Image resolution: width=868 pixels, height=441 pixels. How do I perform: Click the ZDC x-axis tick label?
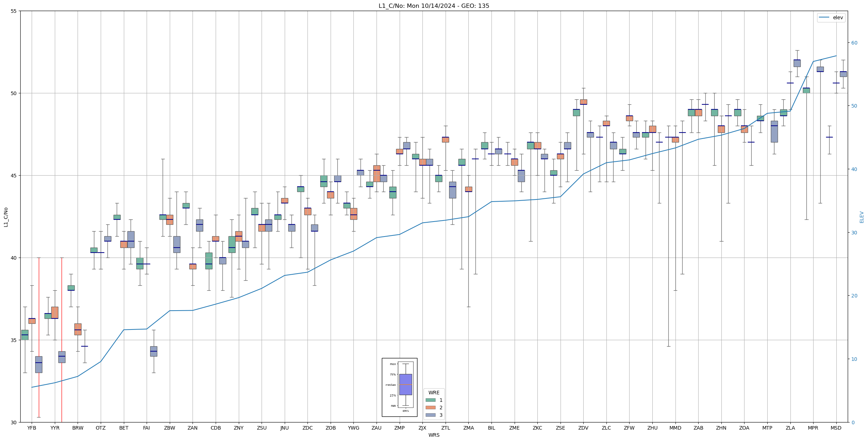[307, 428]
